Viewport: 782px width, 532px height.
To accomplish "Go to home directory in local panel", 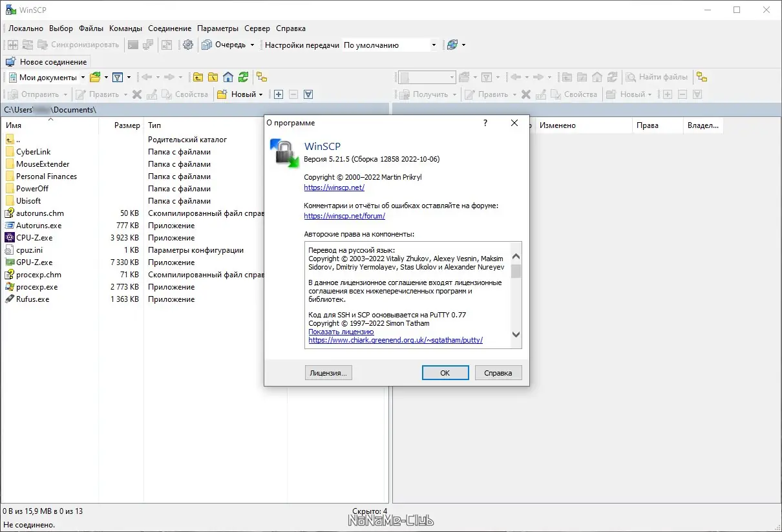I will pos(227,77).
